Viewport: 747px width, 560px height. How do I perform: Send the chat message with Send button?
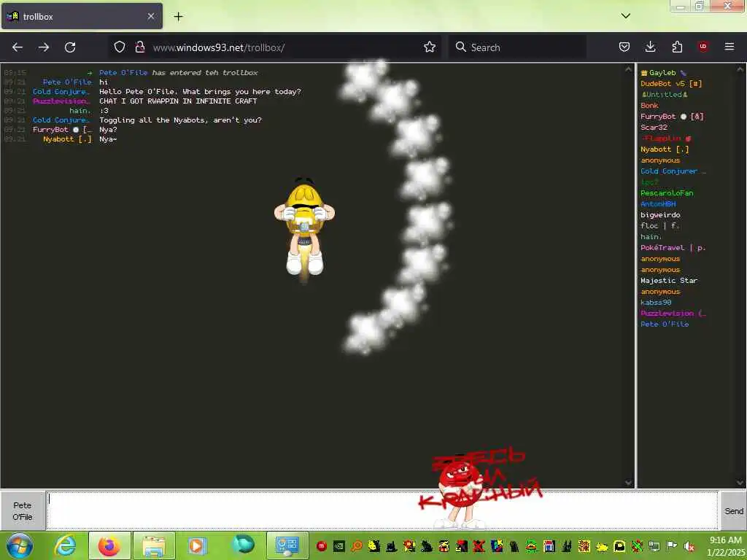click(x=733, y=511)
